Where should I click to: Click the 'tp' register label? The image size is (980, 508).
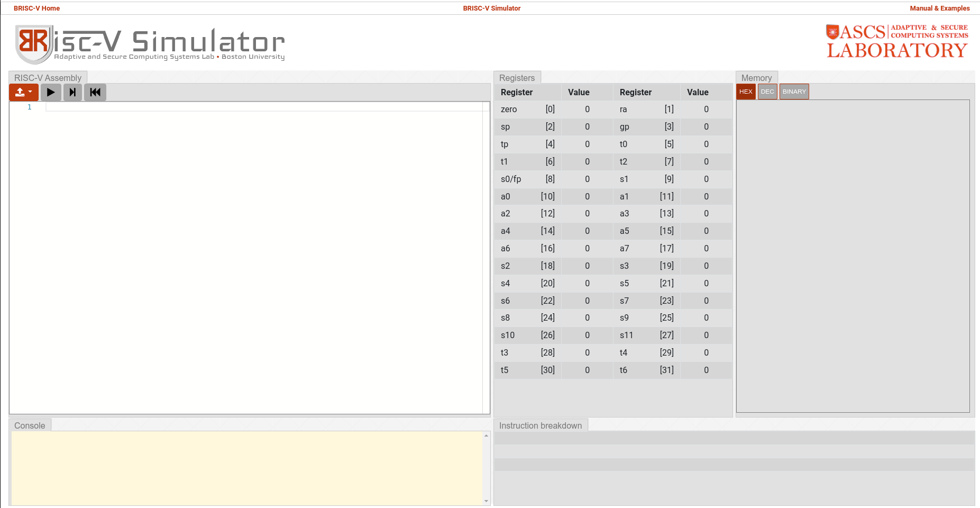pos(505,144)
